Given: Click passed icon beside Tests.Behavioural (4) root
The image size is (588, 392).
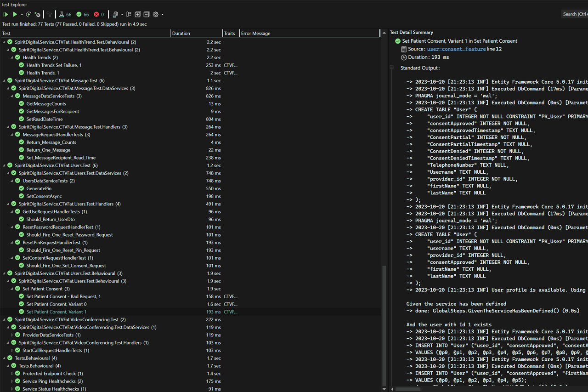Looking at the screenshot, I should tap(10, 358).
